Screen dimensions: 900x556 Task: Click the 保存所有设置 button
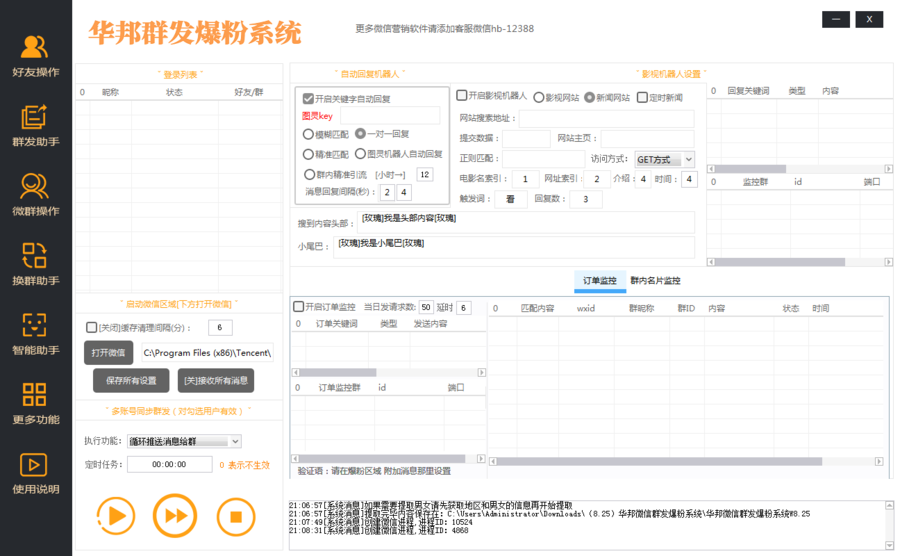click(131, 380)
